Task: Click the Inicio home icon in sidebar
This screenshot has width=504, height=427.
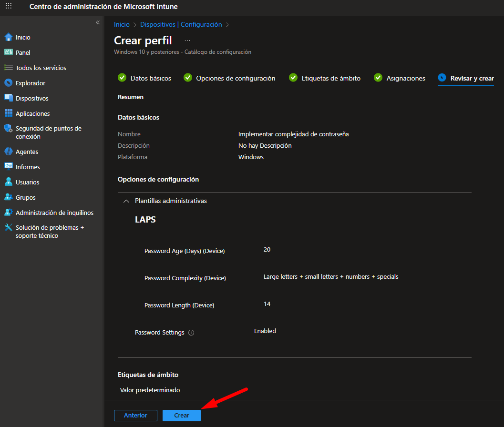Action: pyautogui.click(x=8, y=37)
